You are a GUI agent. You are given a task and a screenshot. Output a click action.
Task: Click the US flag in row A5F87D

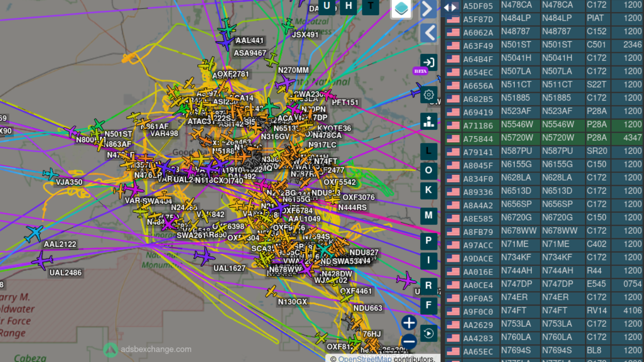coord(453,19)
